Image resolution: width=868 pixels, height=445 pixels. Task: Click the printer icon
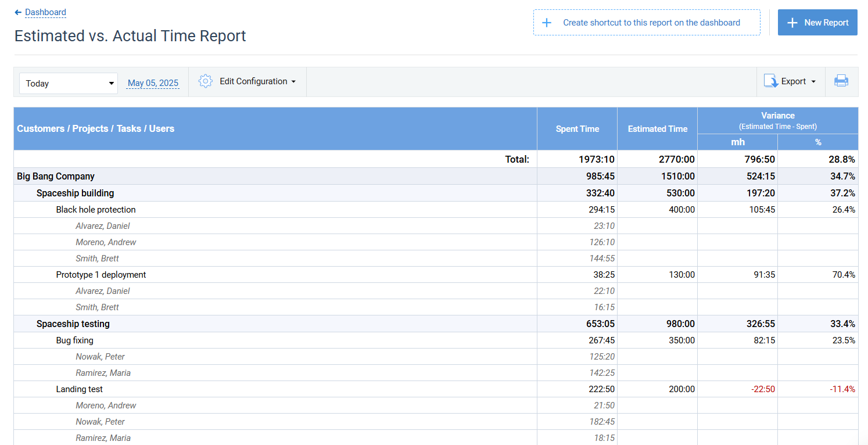point(841,81)
